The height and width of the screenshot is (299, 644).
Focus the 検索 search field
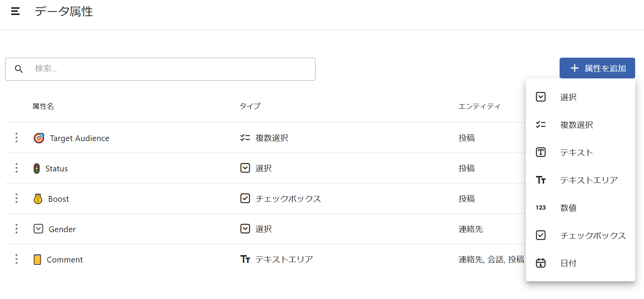[160, 69]
